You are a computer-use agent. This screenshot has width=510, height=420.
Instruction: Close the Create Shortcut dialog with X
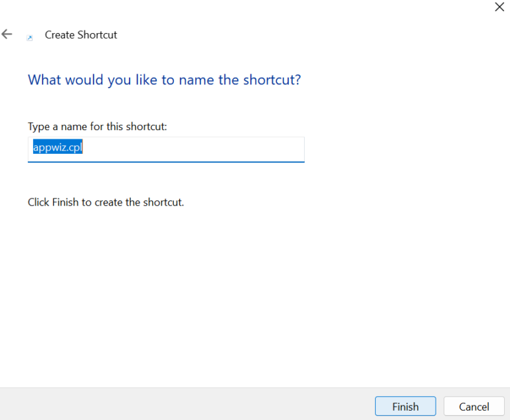click(499, 7)
